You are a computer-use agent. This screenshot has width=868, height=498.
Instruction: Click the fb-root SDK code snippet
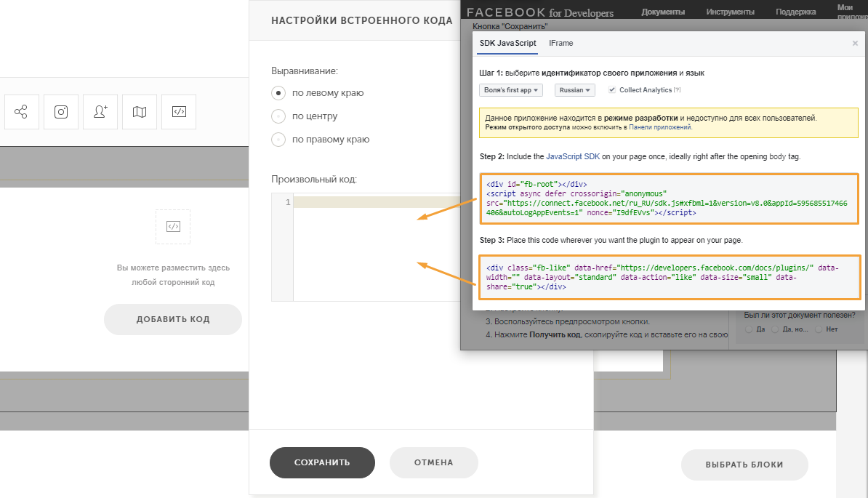670,198
